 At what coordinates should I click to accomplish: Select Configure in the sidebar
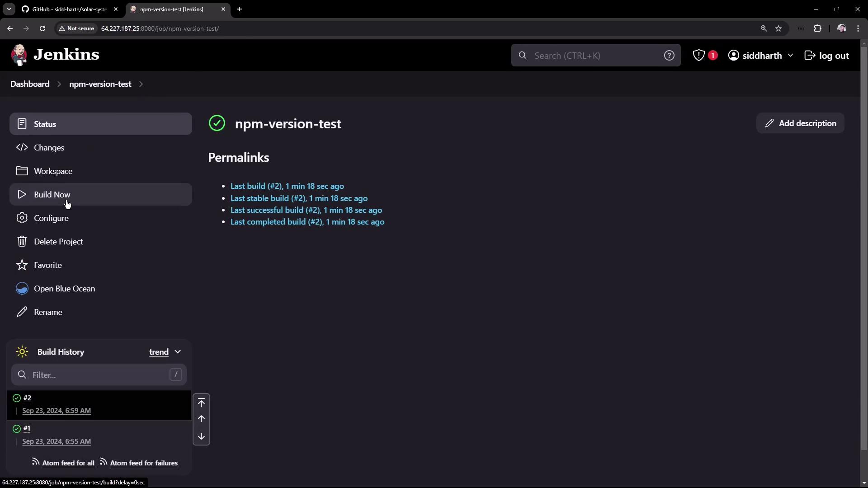tap(51, 218)
